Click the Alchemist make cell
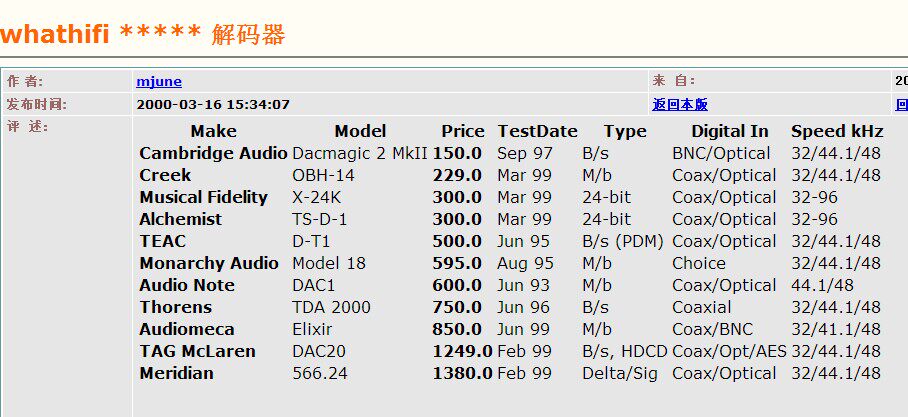Screen dimensions: 908x417 tap(180, 220)
